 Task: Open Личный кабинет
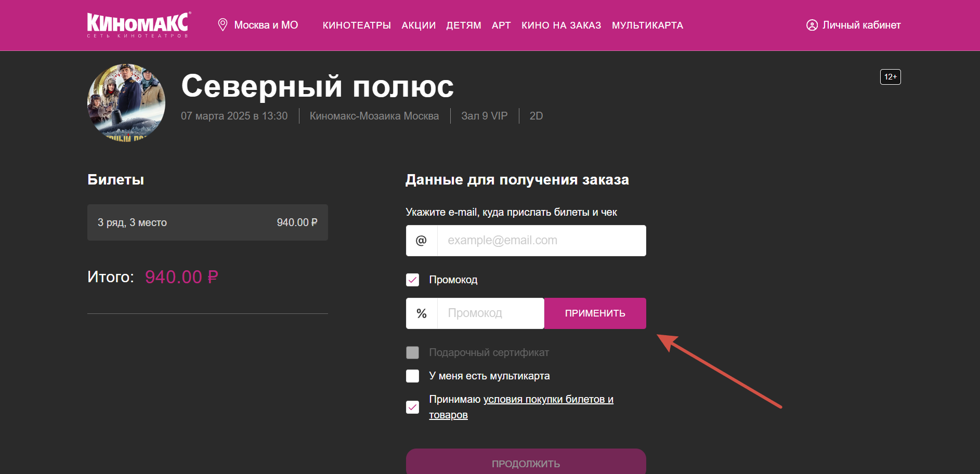[853, 25]
